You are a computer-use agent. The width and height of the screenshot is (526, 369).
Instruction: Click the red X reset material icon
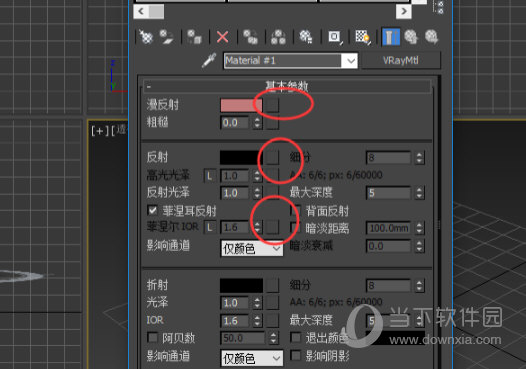coord(222,37)
